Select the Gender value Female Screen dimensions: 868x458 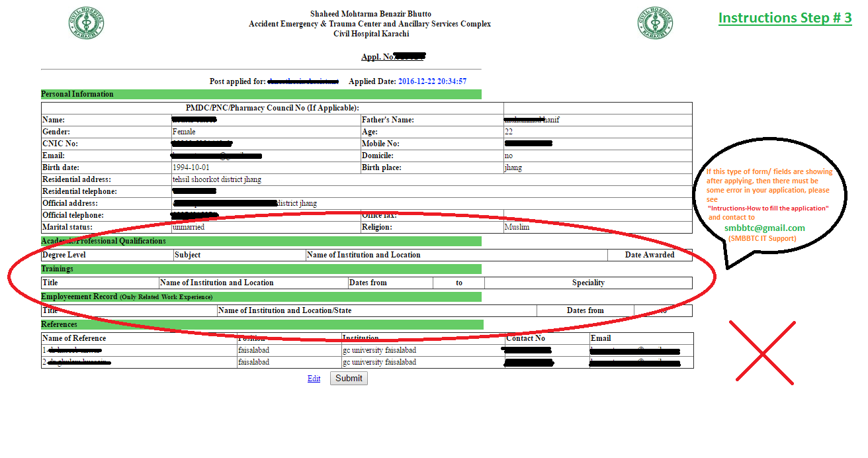[184, 132]
